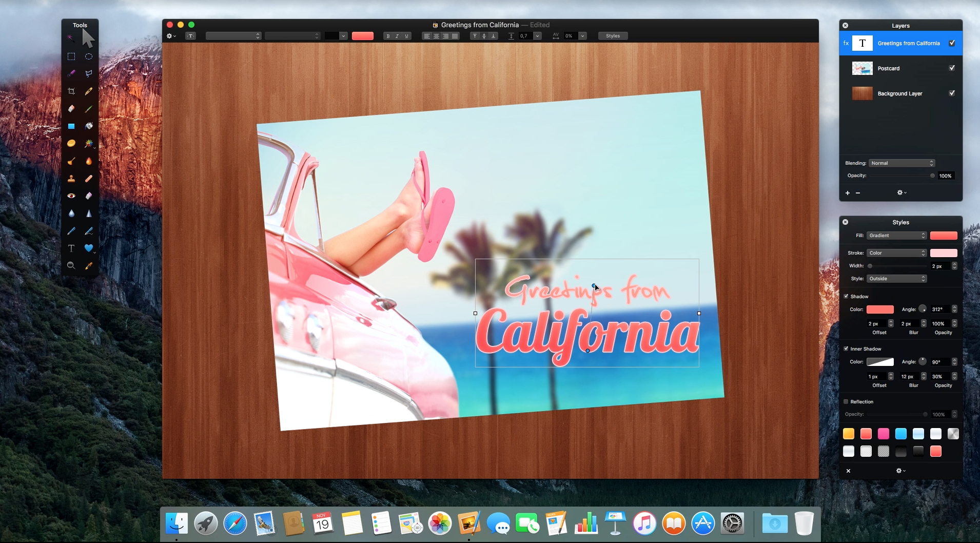This screenshot has width=980, height=543.
Task: Select the Paint Bucket tool
Action: [89, 126]
